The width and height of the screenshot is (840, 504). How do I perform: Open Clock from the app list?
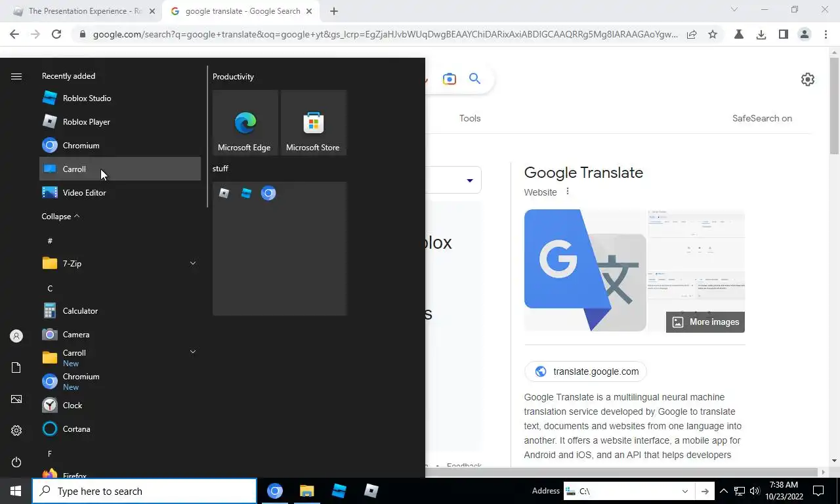coord(120,406)
